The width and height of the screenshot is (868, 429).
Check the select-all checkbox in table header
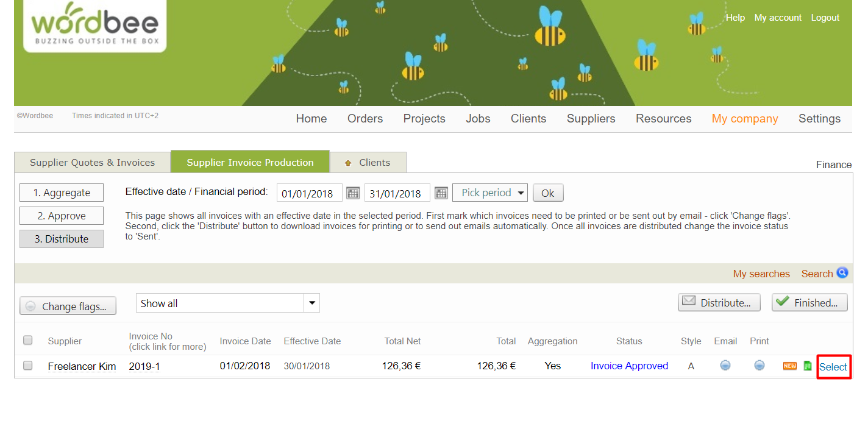(27, 341)
